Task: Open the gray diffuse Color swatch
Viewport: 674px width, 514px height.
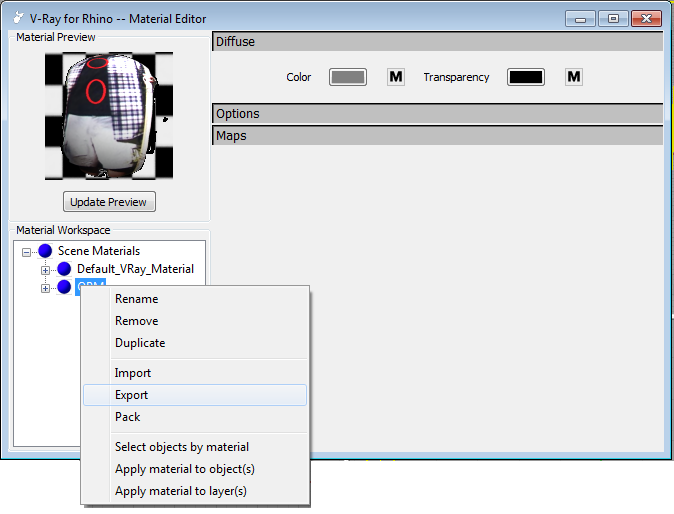Action: [348, 77]
